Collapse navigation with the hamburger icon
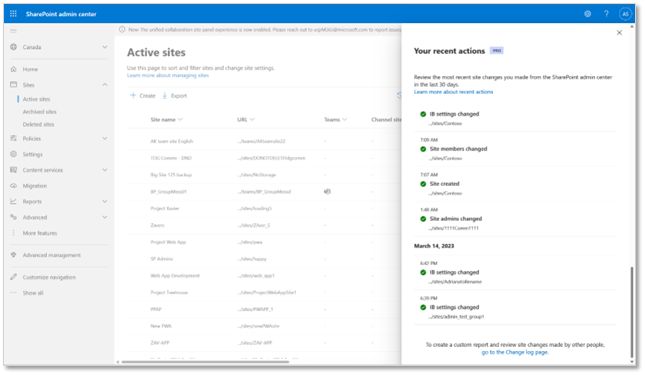This screenshot has height=375, width=645. pyautogui.click(x=13, y=31)
